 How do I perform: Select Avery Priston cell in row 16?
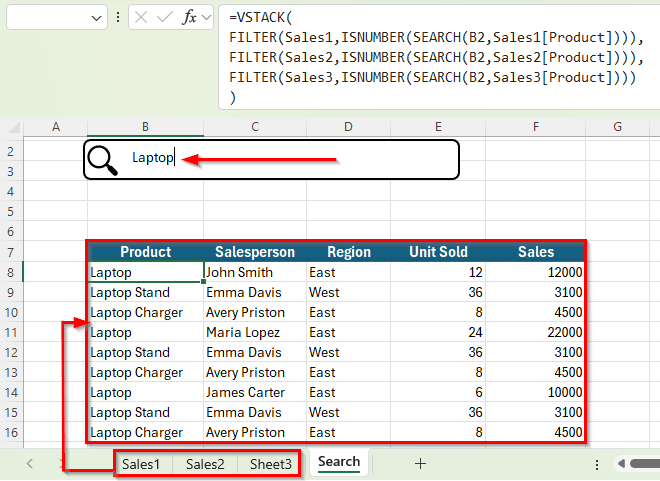pyautogui.click(x=255, y=432)
